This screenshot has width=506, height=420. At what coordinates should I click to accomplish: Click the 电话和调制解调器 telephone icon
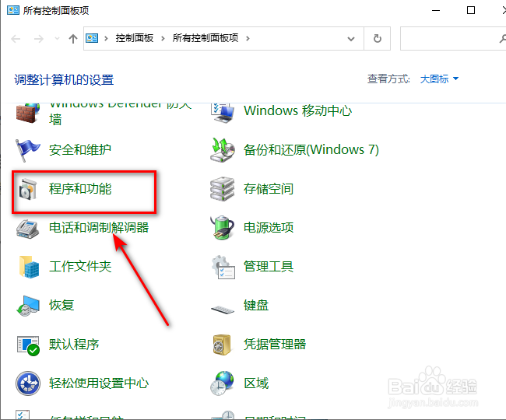28,228
